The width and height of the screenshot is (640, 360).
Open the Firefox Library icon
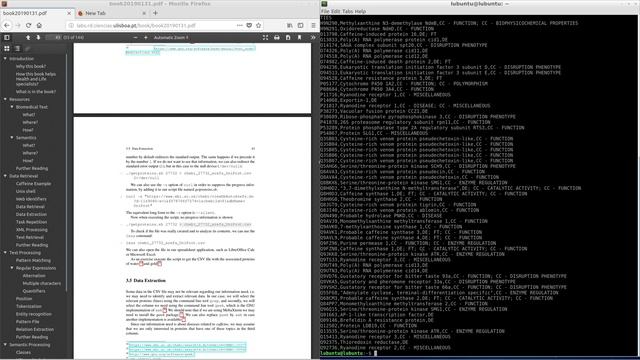pyautogui.click(x=289, y=25)
